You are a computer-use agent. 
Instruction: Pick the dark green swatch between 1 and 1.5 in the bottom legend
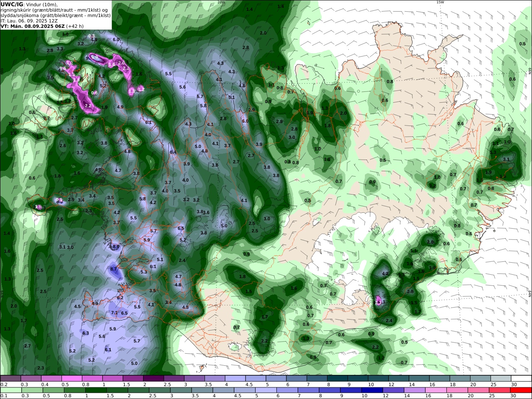(96, 390)
